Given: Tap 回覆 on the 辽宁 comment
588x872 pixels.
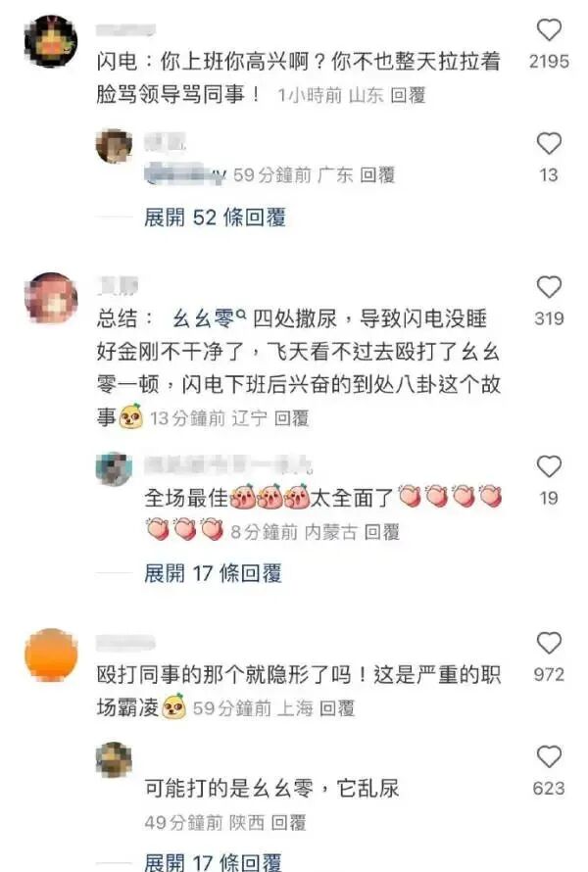Looking at the screenshot, I should click(x=291, y=418).
